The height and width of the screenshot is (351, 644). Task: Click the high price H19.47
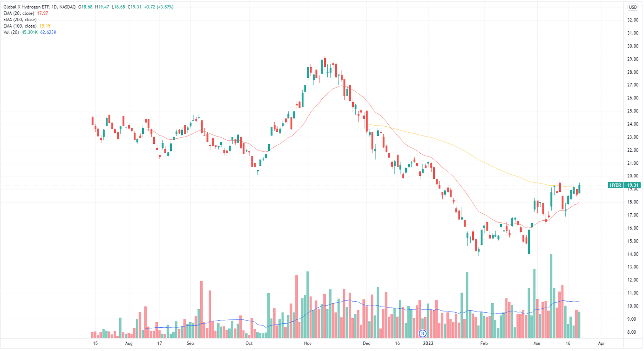[102, 7]
